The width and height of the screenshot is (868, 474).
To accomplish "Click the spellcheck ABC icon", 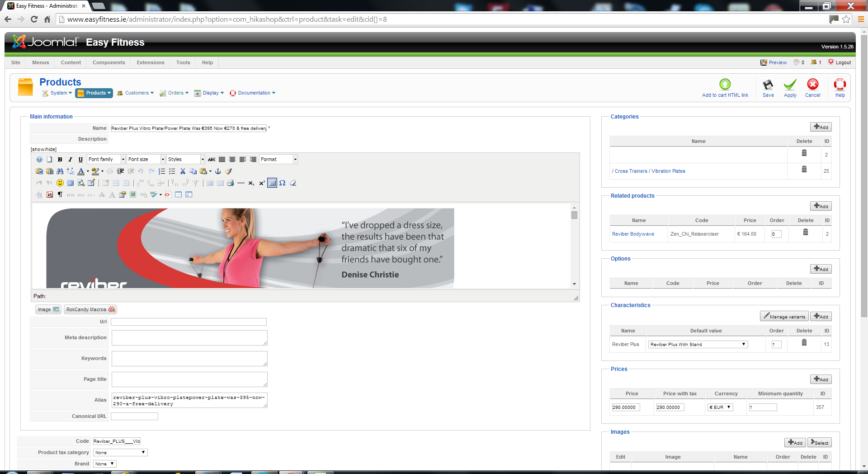I will pos(154,194).
